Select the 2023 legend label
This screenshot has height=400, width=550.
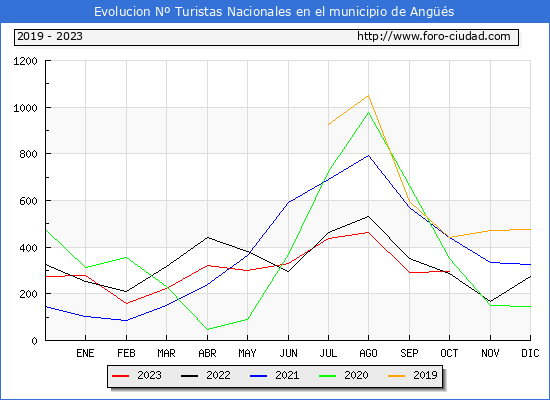coord(149,375)
